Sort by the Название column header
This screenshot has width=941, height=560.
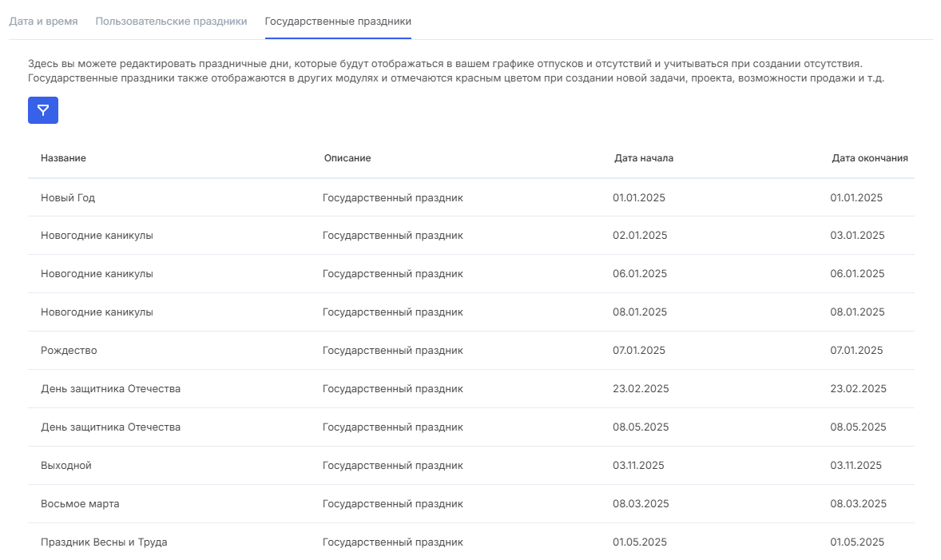63,158
